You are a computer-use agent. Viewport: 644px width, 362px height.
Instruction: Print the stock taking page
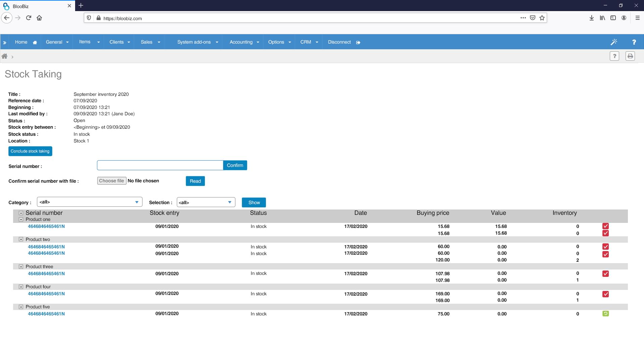click(x=630, y=56)
